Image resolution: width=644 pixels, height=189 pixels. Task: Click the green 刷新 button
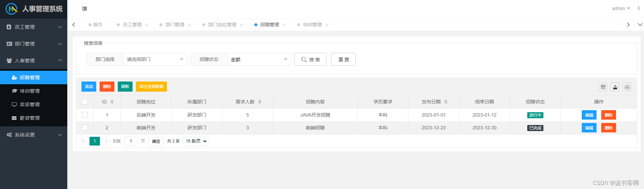[x=125, y=87]
